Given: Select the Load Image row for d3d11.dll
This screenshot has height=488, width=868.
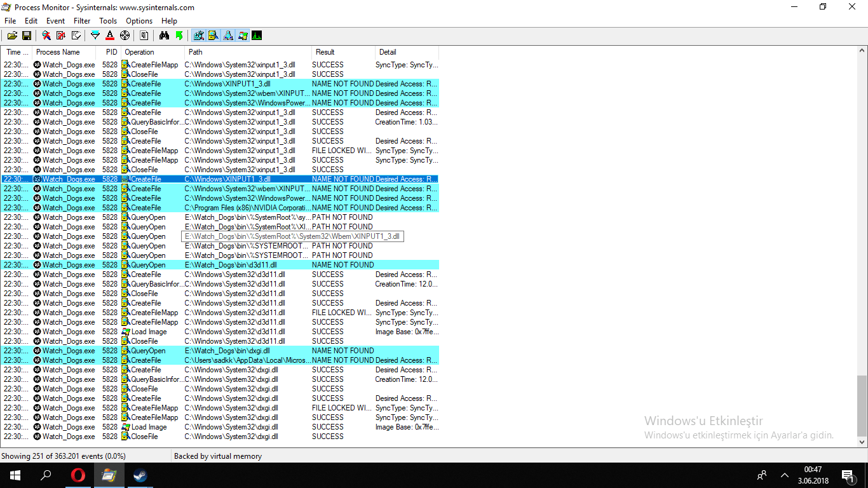Looking at the screenshot, I should pyautogui.click(x=220, y=332).
